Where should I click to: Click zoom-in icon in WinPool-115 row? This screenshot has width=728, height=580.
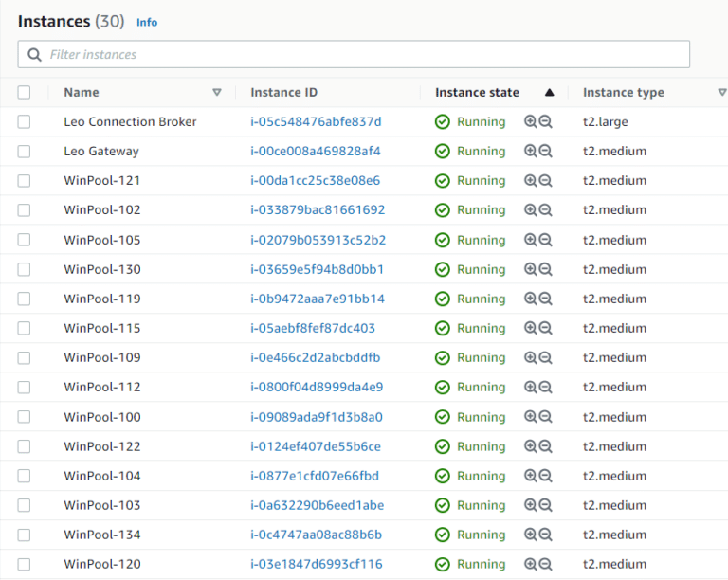tap(530, 328)
